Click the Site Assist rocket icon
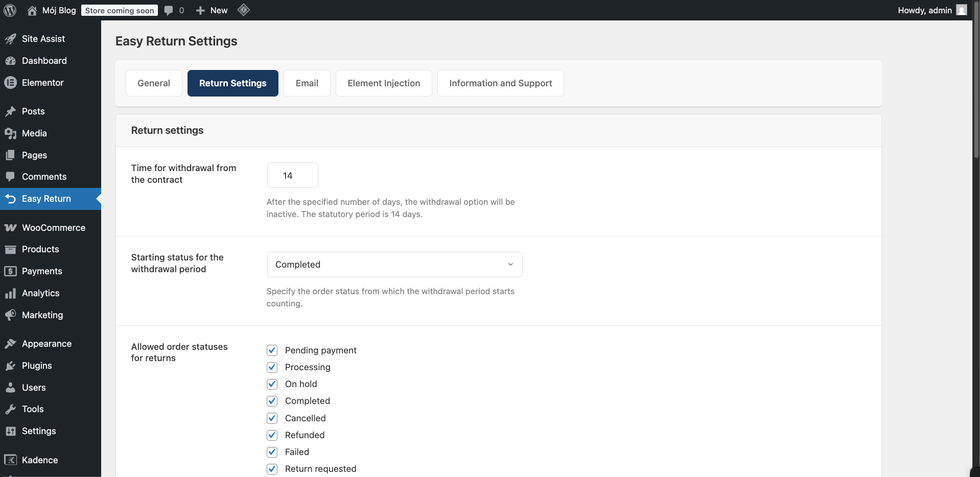 pyautogui.click(x=10, y=39)
